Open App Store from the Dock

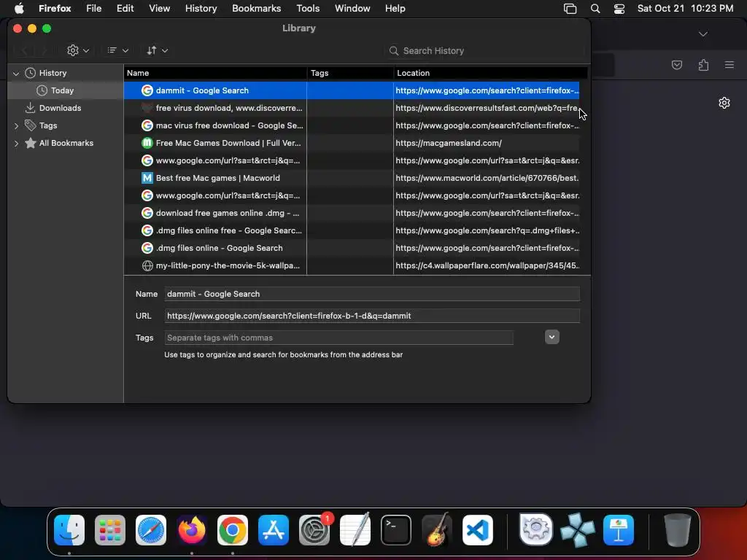click(x=274, y=530)
